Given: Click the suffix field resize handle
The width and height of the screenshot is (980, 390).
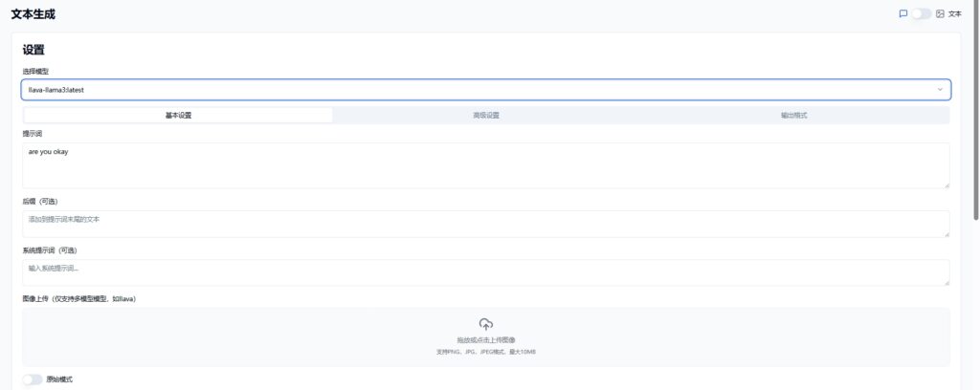Looking at the screenshot, I should click(x=947, y=234).
